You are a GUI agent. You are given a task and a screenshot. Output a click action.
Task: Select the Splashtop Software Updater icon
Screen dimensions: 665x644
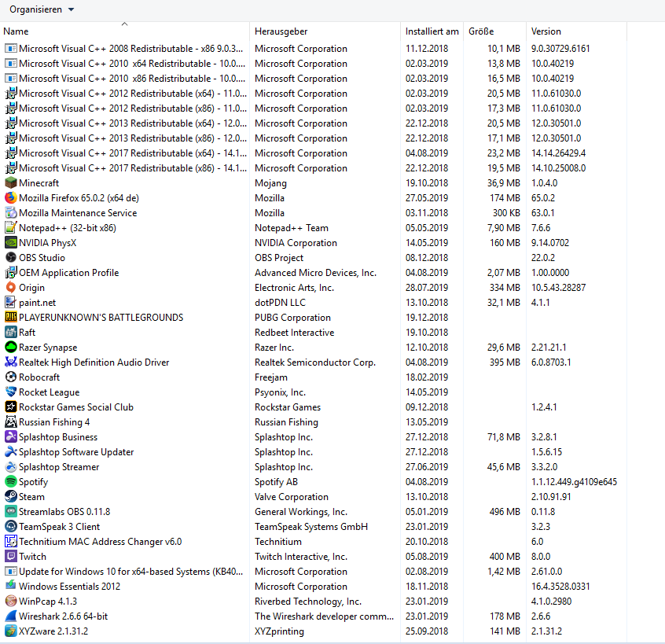tap(10, 452)
